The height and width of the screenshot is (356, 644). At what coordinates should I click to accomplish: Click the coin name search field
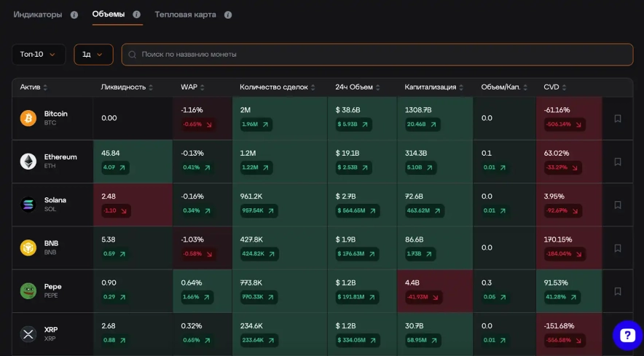pos(377,55)
